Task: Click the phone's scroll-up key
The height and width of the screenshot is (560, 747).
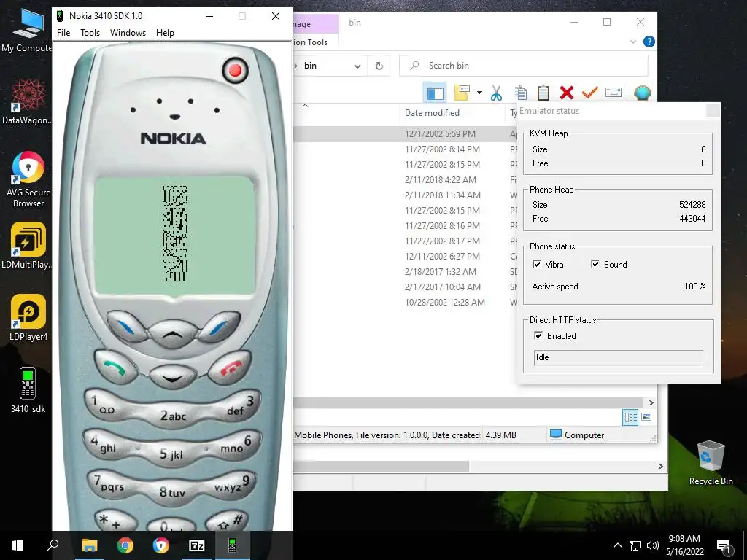Action: pyautogui.click(x=172, y=332)
